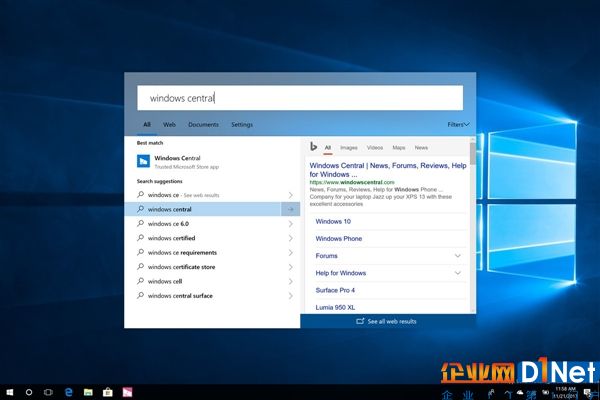Open the Windows Start button

pos(10,392)
